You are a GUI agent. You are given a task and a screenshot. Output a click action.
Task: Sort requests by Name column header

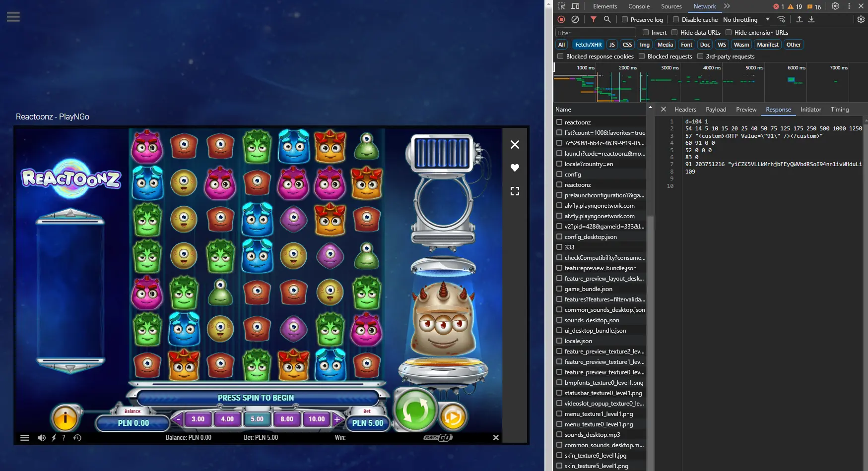(x=600, y=110)
